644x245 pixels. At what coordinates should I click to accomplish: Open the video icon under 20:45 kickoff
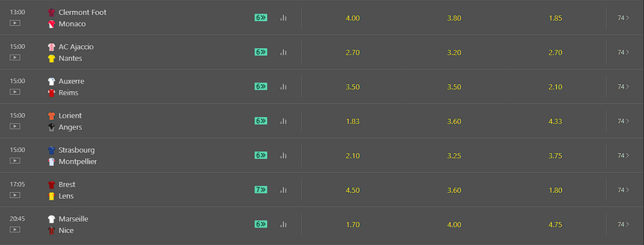[15, 230]
